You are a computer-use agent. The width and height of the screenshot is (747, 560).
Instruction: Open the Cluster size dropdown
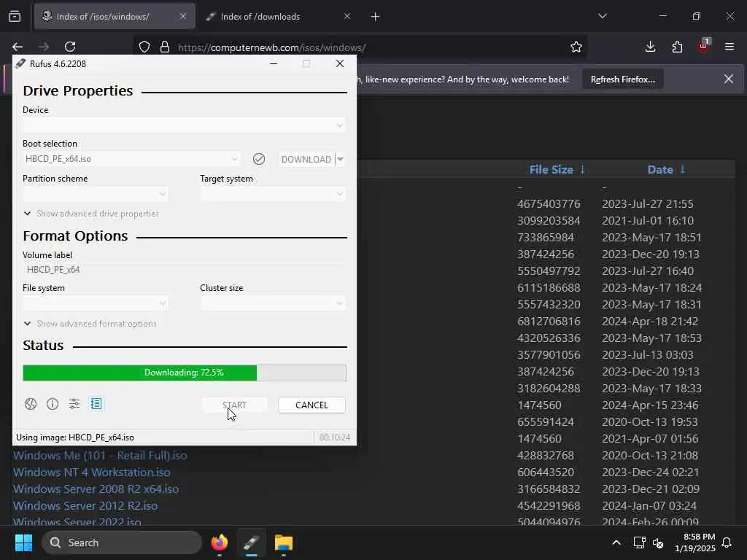tap(273, 303)
